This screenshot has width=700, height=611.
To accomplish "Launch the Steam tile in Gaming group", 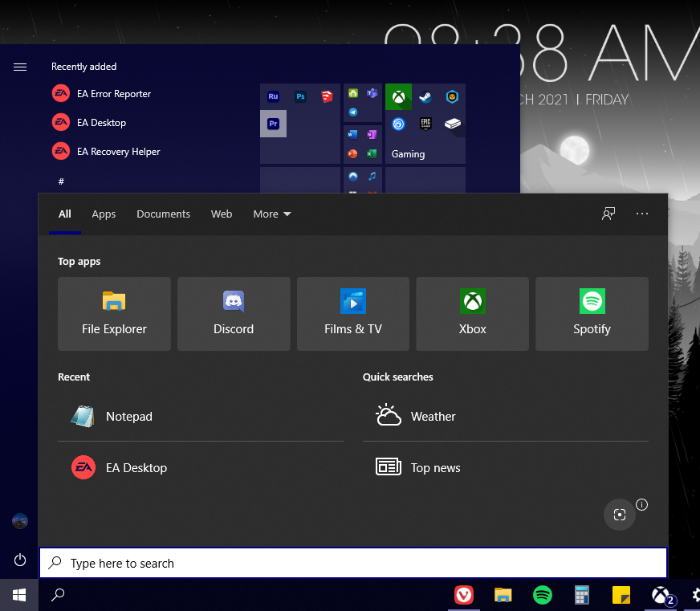I will [425, 96].
